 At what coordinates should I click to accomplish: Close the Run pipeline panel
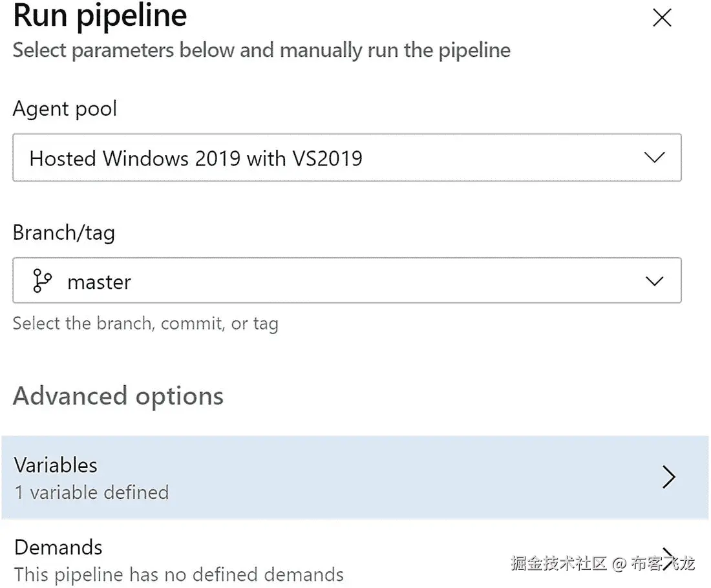(662, 18)
